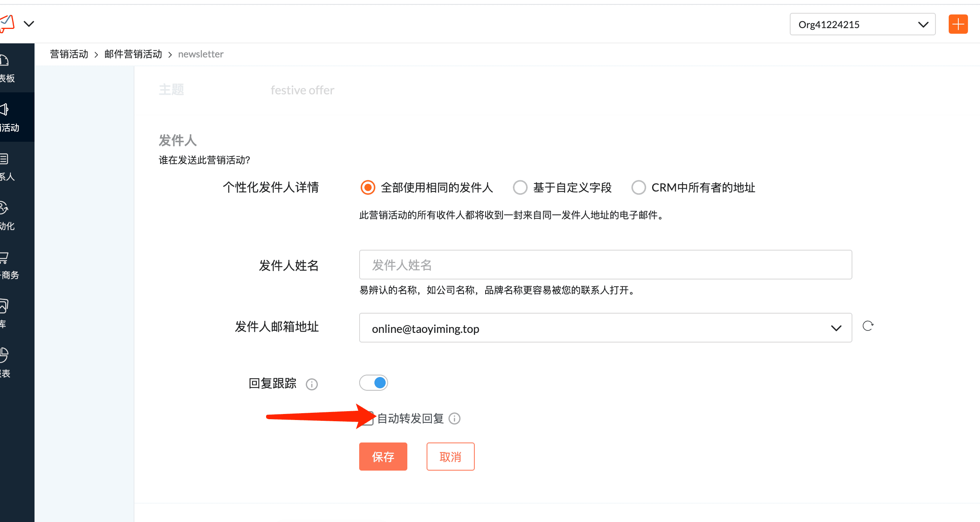Screen dimensions: 980x522
Task: Open the contacts list sidebar icon
Action: tap(4, 159)
